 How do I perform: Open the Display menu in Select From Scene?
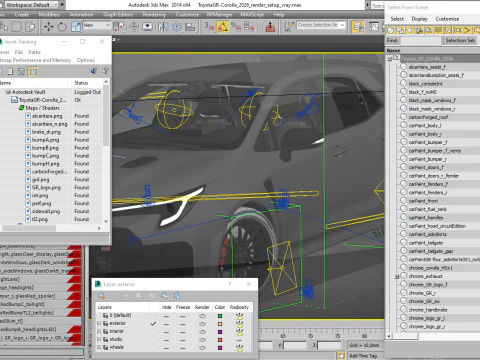point(420,19)
